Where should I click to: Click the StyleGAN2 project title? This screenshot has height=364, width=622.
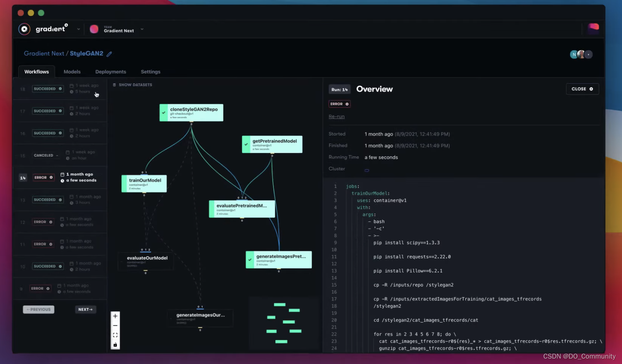86,53
